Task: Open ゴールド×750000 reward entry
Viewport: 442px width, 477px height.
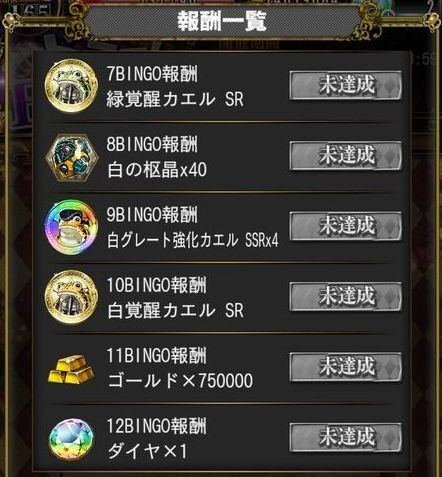Action: pyautogui.click(x=180, y=381)
